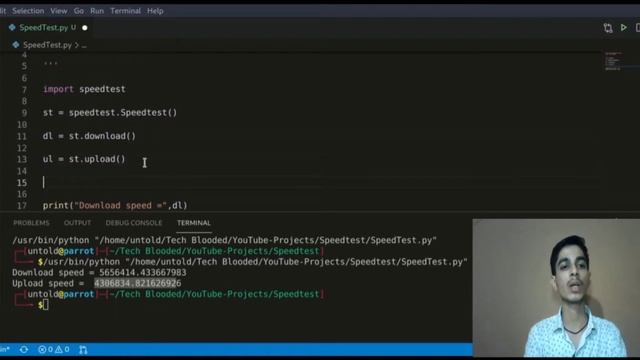The image size is (640, 360).
Task: Click line number 9 in the gutter
Action: [x=24, y=113]
